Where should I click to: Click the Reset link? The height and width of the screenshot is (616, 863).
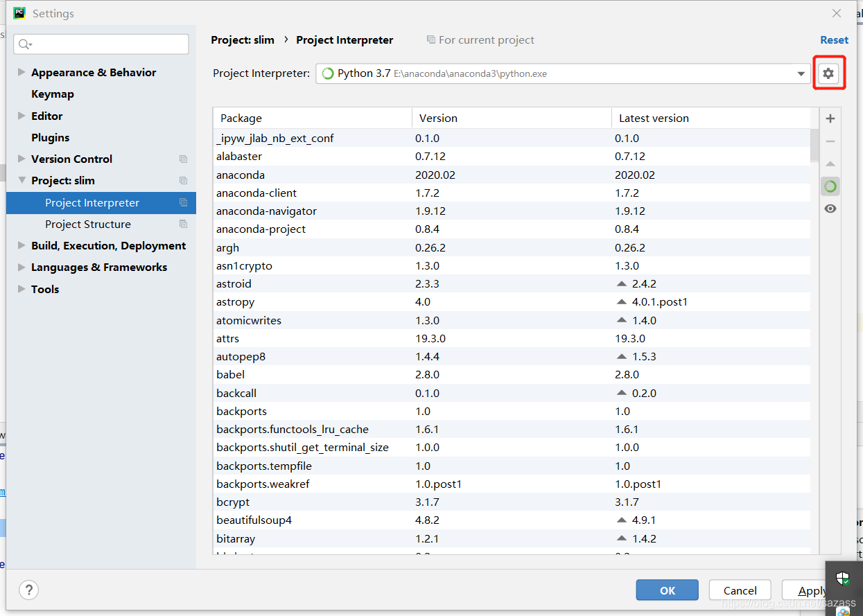(x=835, y=40)
